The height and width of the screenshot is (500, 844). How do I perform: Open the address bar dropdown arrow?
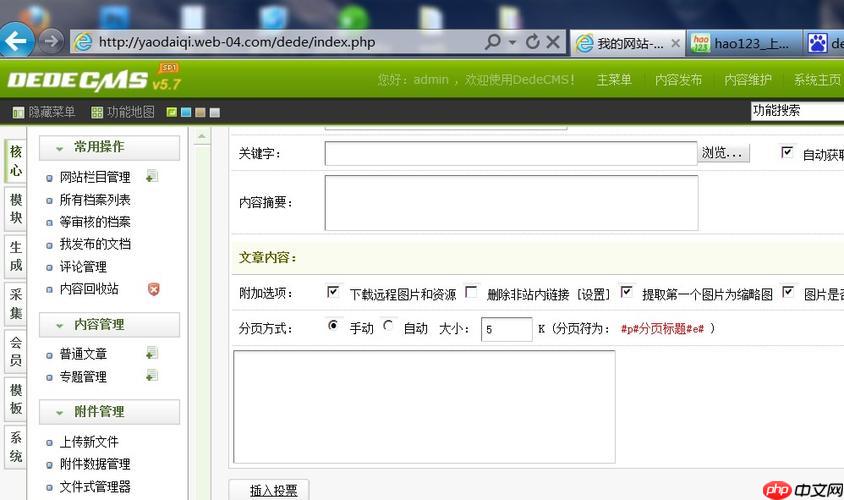point(512,42)
